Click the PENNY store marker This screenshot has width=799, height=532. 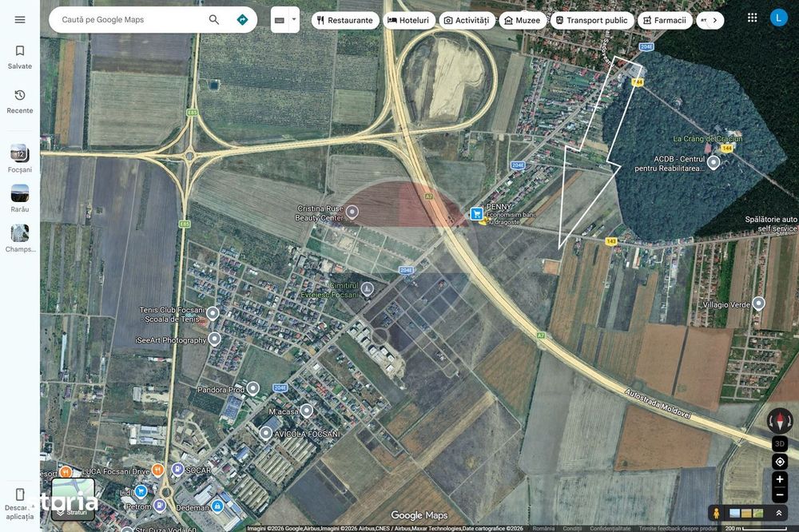click(x=476, y=213)
